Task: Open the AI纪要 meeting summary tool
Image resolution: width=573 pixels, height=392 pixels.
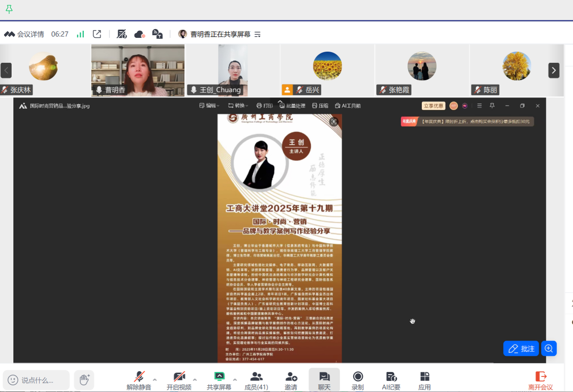Action: click(391, 380)
